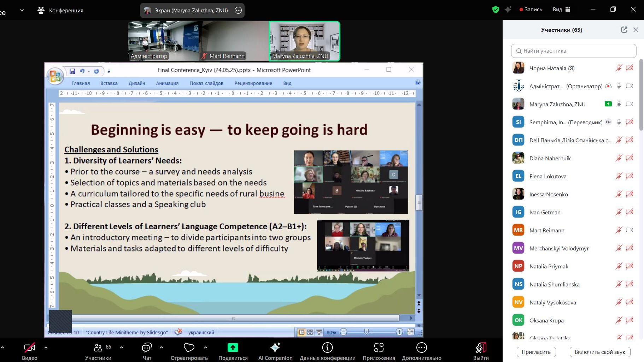The image size is (644, 362).
Task: Open the Conference menu at top
Action: click(x=60, y=10)
